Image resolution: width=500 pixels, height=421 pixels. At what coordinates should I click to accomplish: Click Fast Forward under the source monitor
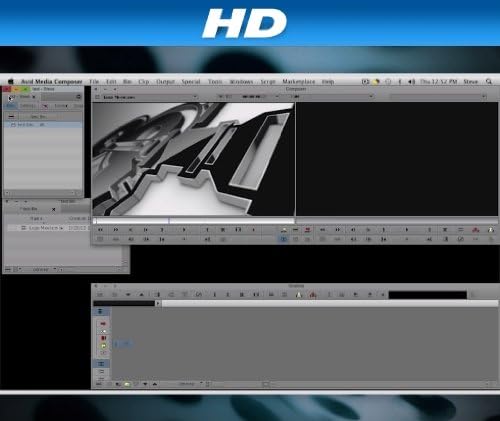[116, 230]
